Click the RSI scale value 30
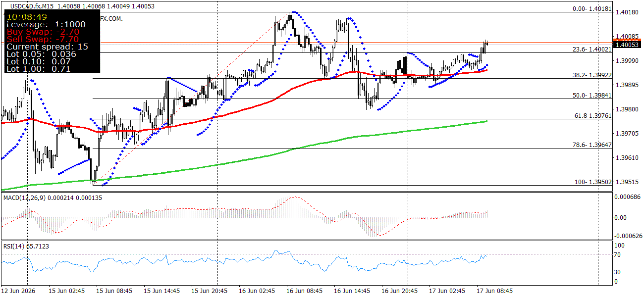Image resolution: width=644 pixels, height=297 pixels. tap(618, 272)
